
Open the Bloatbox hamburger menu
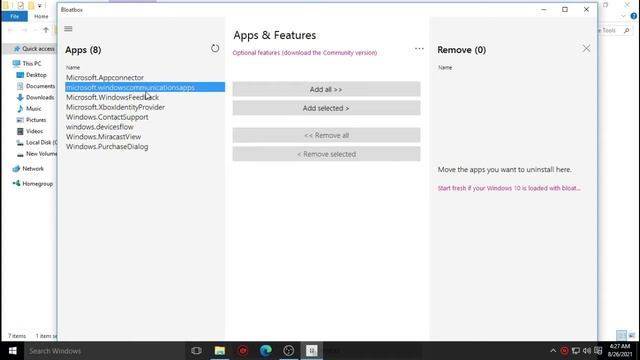click(68, 29)
